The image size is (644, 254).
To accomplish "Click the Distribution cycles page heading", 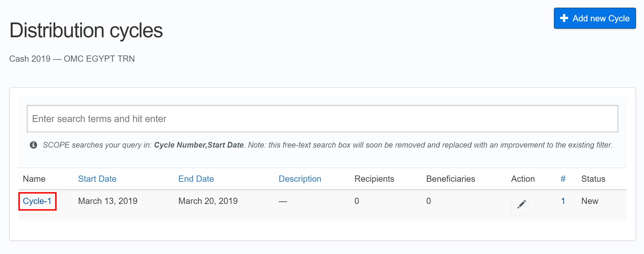I will [x=86, y=30].
